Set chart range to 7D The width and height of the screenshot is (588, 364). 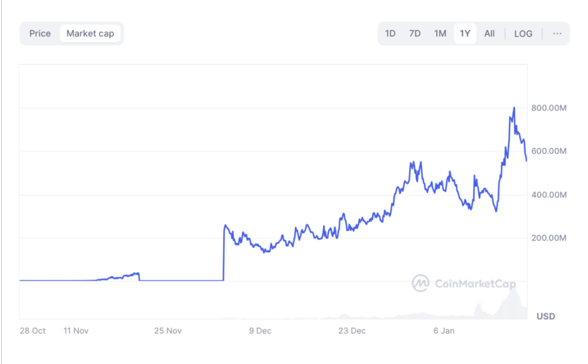(415, 34)
